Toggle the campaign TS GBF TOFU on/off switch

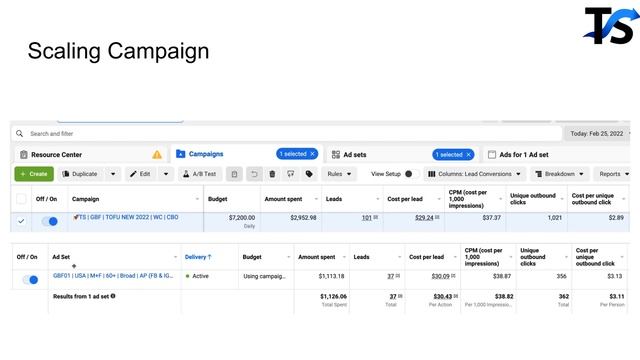[50, 221]
